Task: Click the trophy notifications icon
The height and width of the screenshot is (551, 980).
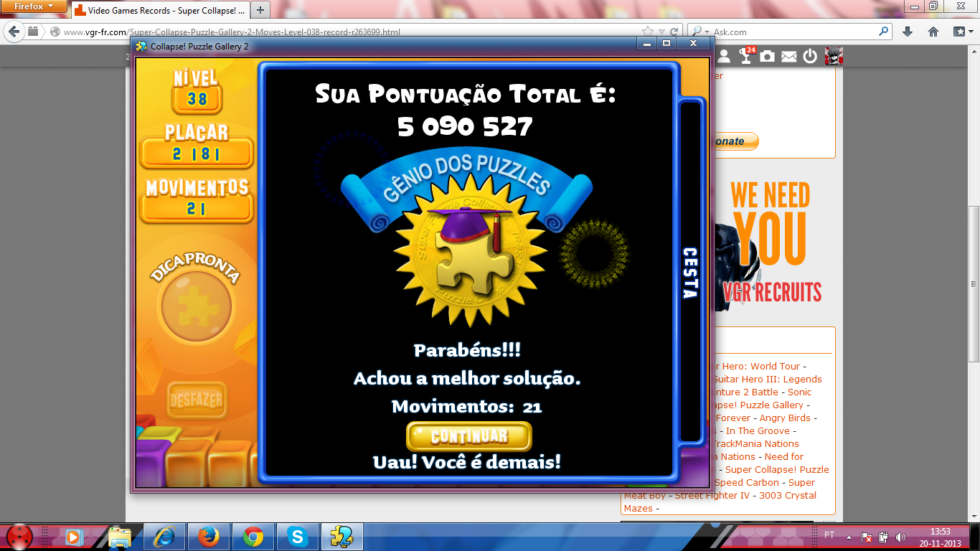Action: (x=746, y=56)
